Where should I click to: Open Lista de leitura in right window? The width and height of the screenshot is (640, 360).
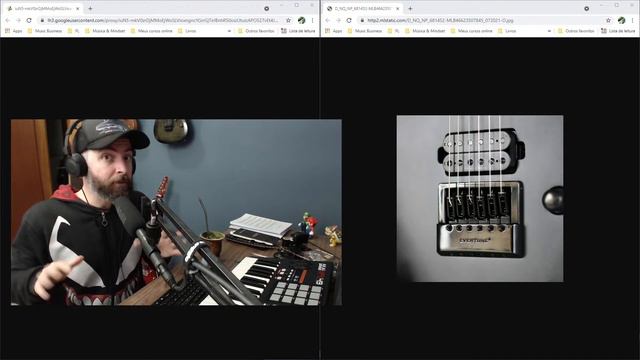pos(618,31)
